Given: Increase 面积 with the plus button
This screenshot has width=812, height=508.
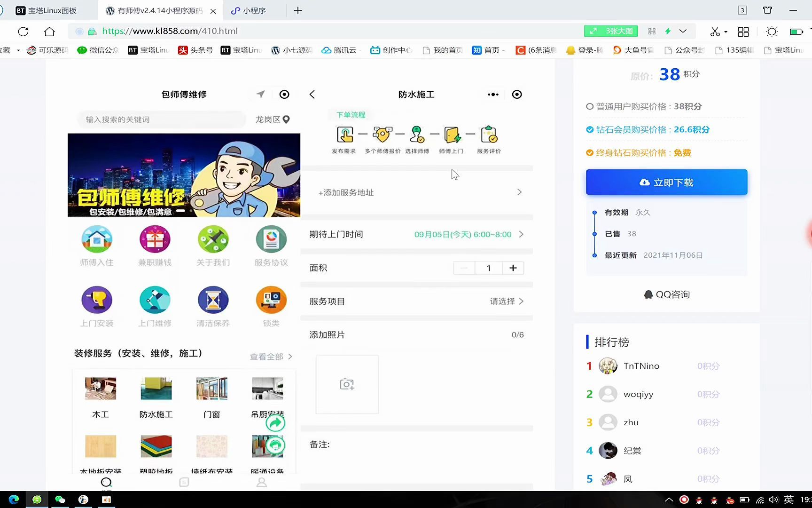Looking at the screenshot, I should (513, 268).
